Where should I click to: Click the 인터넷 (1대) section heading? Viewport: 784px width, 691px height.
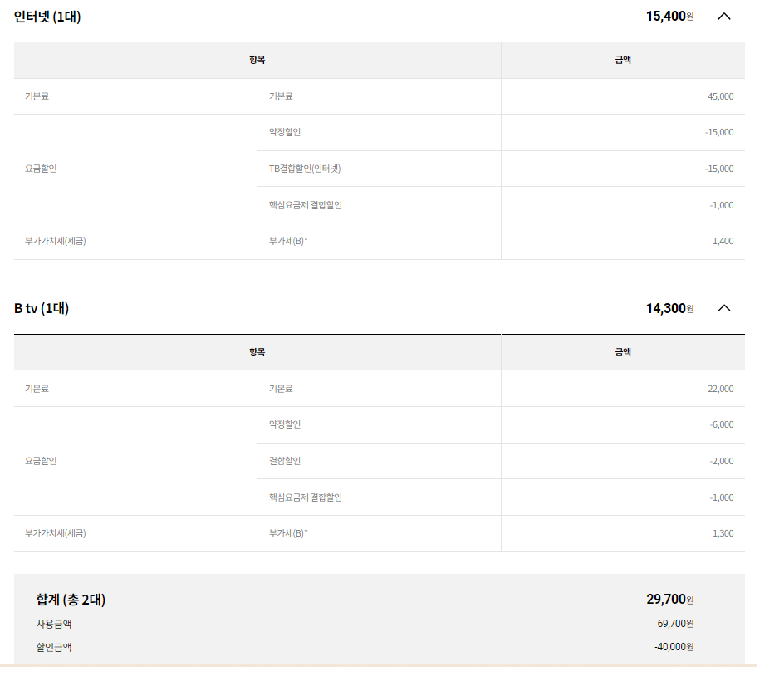coord(47,17)
